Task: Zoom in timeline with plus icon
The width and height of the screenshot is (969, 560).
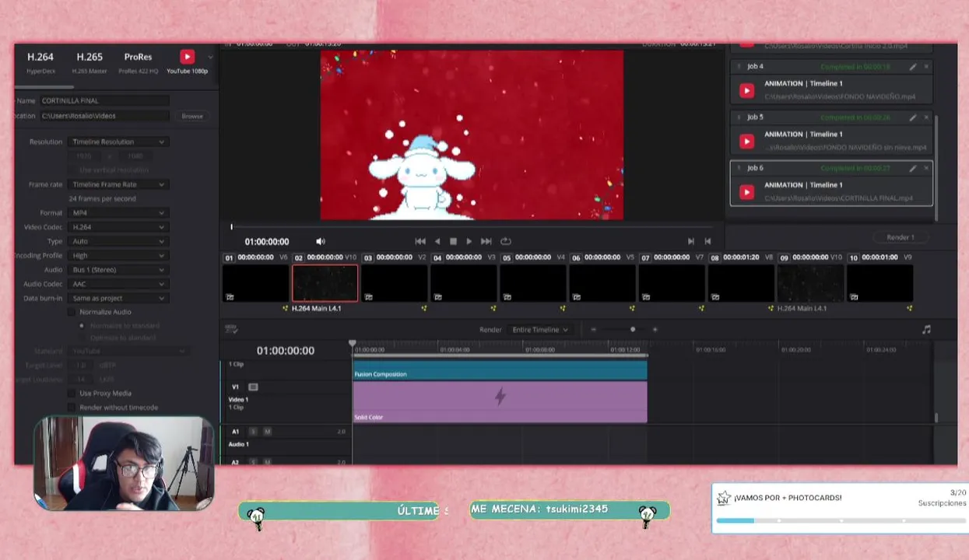Action: coord(655,330)
